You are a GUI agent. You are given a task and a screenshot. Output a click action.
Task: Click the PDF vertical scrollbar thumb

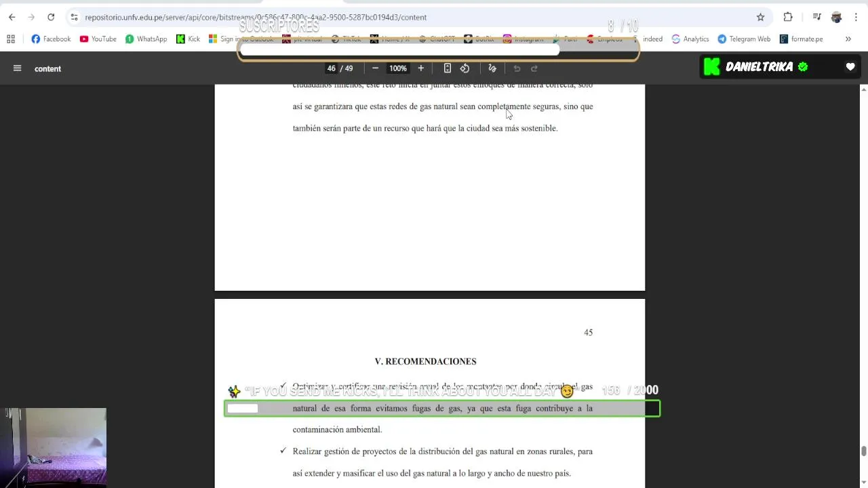[864, 451]
